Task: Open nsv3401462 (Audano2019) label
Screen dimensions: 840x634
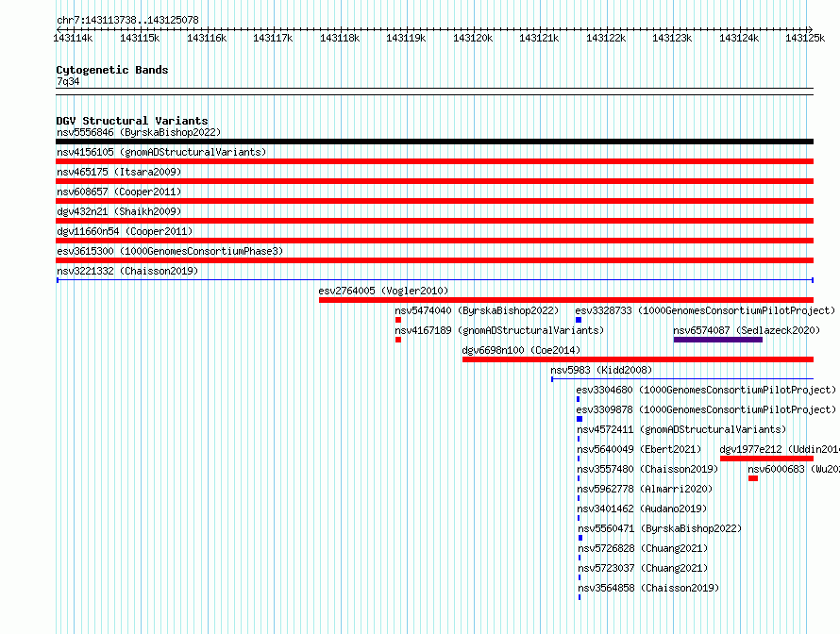Action: click(642, 509)
